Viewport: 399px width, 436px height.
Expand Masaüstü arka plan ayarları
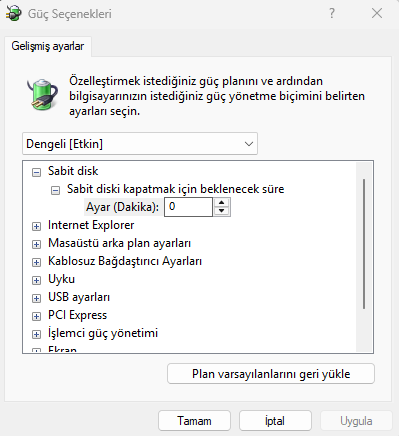36,244
